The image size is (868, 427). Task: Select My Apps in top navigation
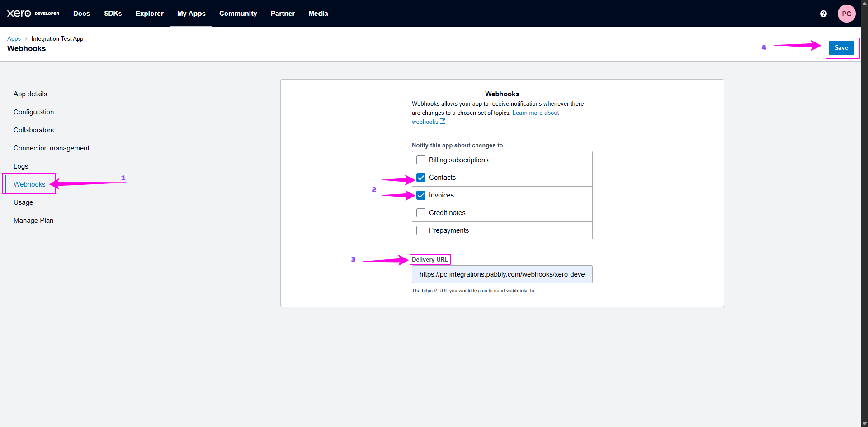pos(191,14)
